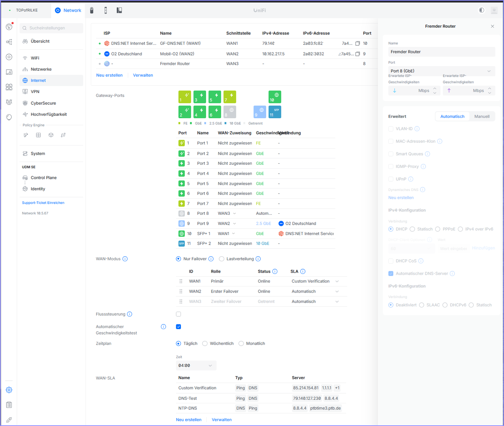
Task: Click gateway port 11 SFP tile
Action: 275,112
